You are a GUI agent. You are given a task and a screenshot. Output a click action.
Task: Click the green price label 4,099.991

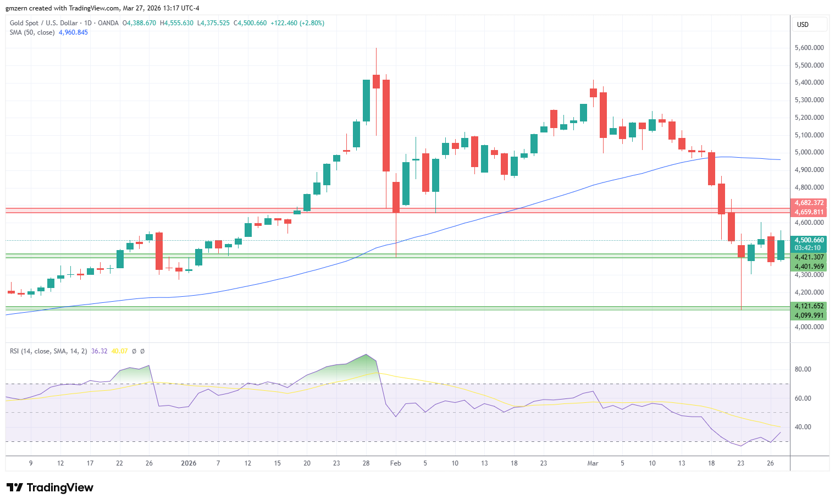[809, 315]
